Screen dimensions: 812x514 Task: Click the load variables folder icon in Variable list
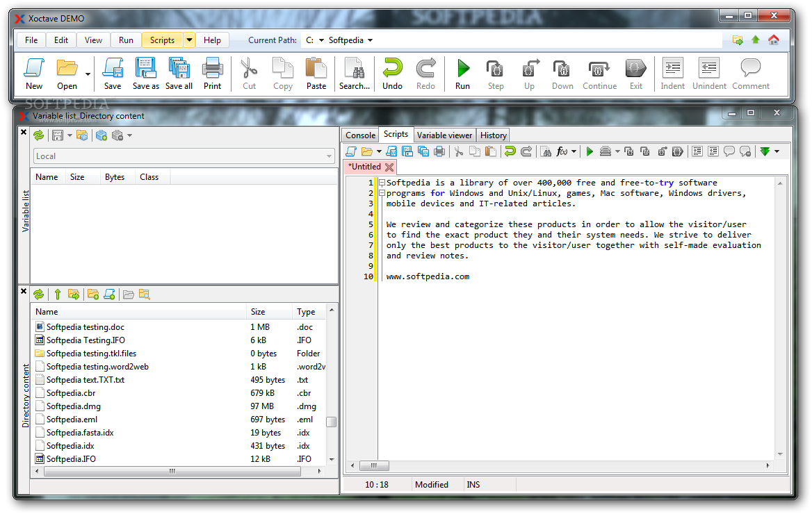click(x=82, y=135)
